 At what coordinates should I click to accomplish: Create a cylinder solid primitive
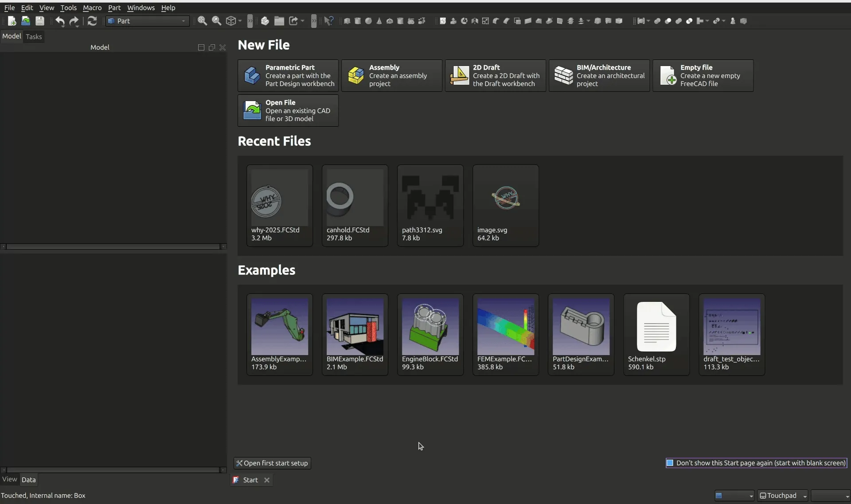point(358,21)
